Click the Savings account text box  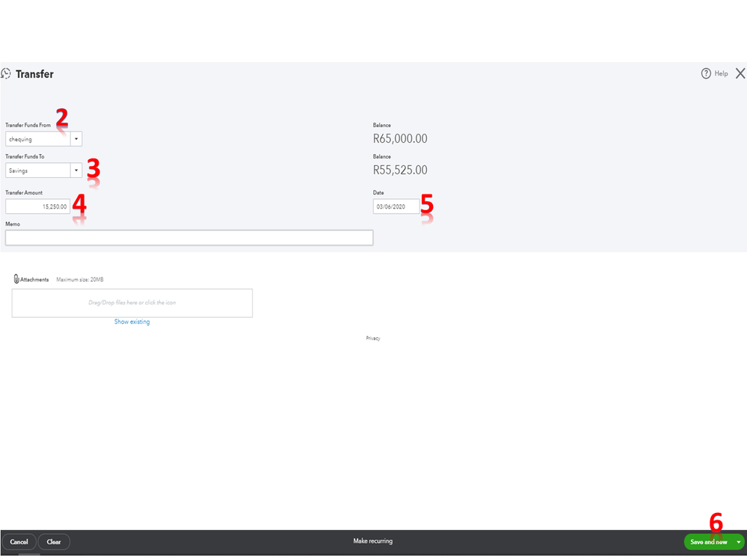(37, 170)
